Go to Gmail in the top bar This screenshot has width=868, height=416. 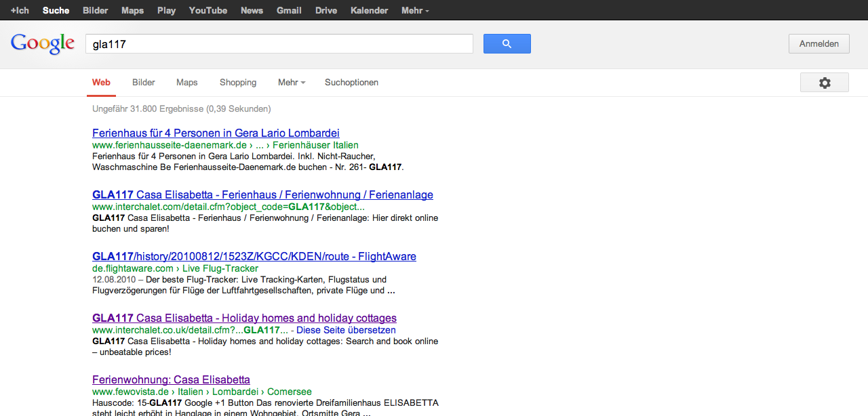click(x=289, y=10)
